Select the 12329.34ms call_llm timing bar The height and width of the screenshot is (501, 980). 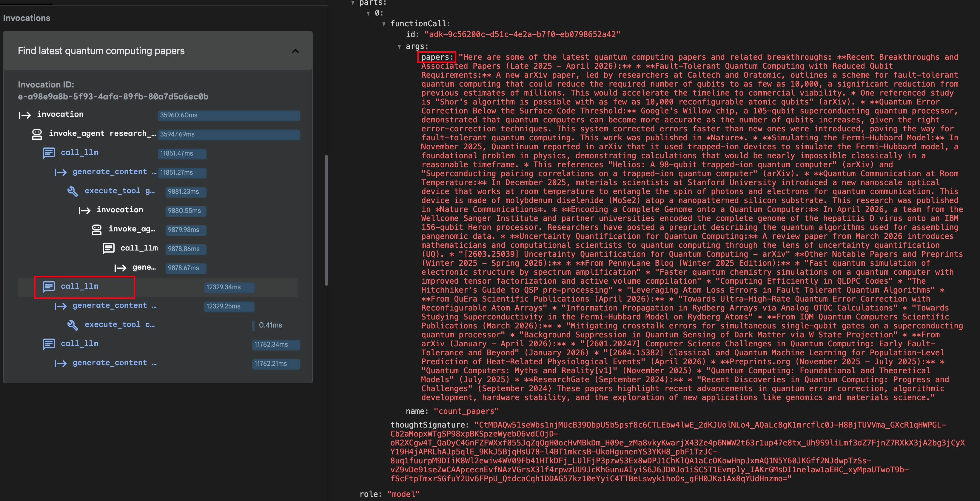[229, 287]
